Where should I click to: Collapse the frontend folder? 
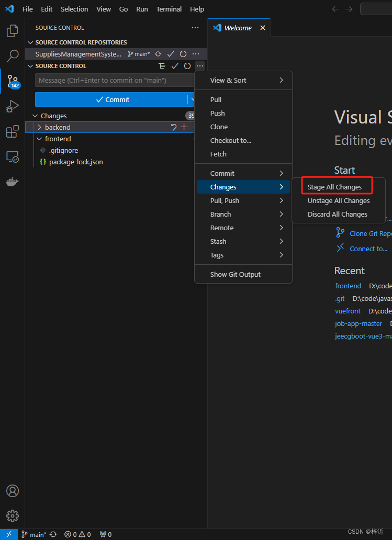(x=39, y=139)
